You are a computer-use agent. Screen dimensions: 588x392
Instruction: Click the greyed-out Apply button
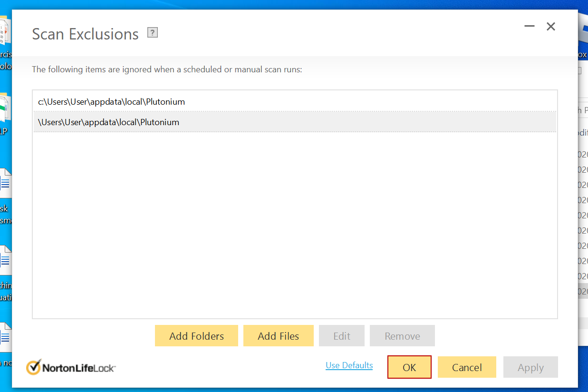(x=530, y=367)
